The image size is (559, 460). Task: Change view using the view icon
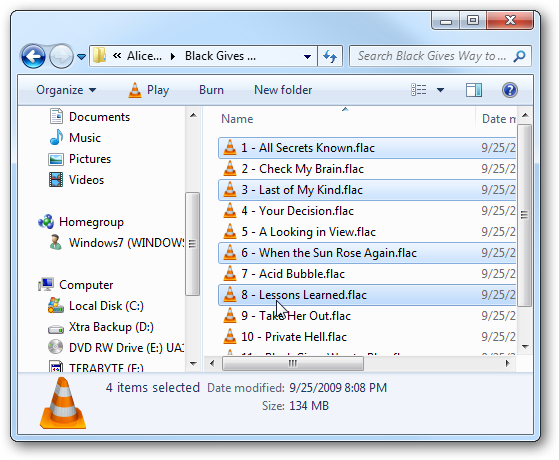(419, 90)
